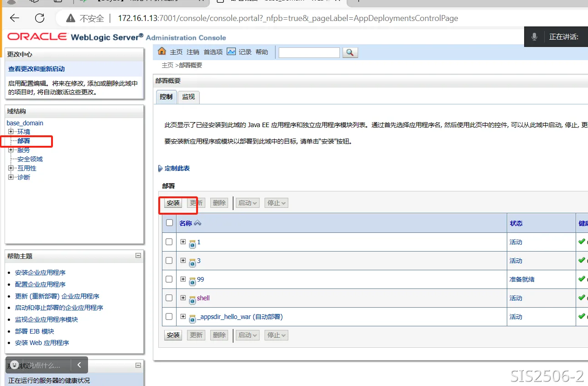The image size is (588, 386).
Task: Click the emoji face icon in chat bar
Action: click(x=15, y=365)
